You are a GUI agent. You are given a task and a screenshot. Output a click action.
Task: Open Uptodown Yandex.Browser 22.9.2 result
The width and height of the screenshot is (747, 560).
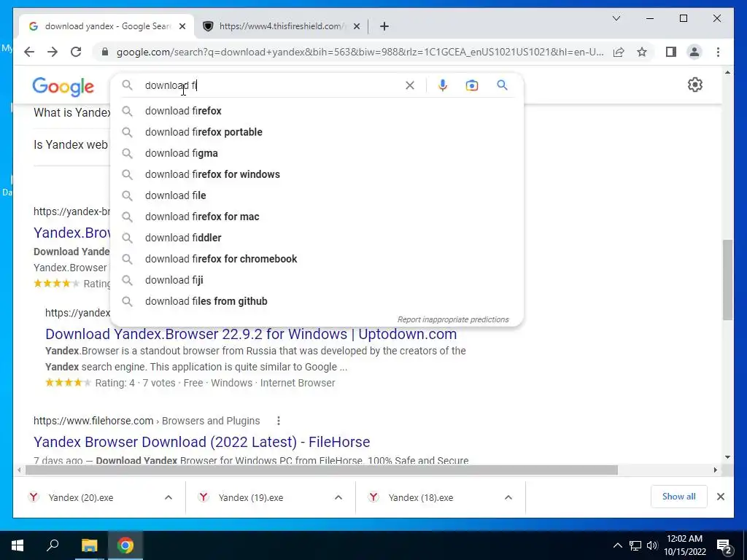click(251, 334)
